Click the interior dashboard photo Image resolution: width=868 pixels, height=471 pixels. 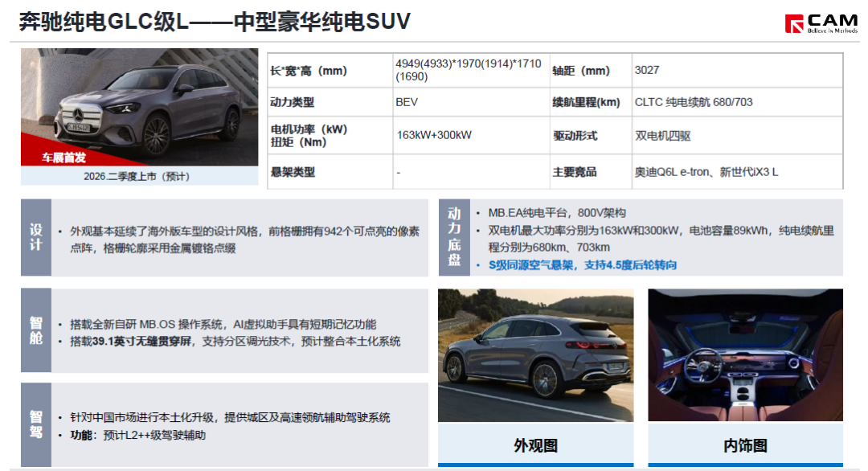pyautogui.click(x=746, y=355)
